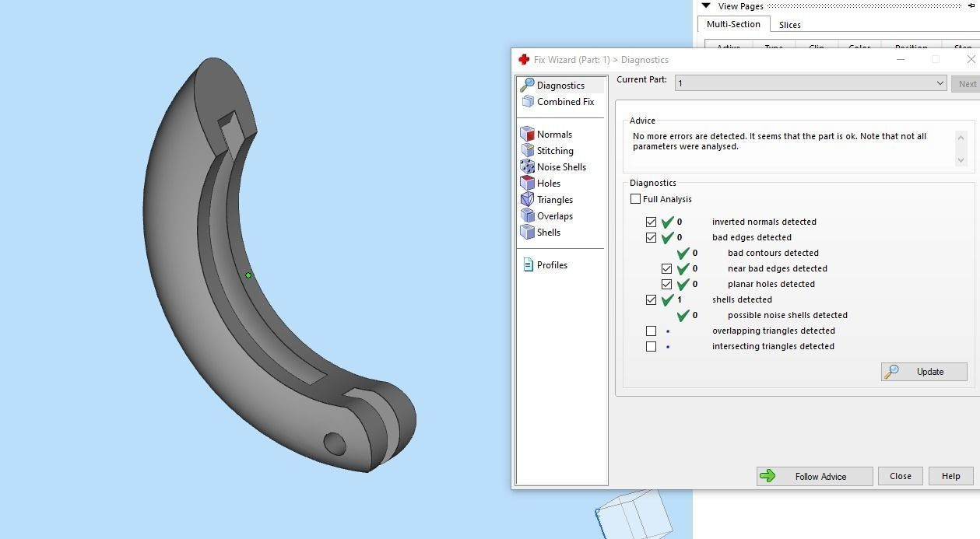Screen dimensions: 980x539
Task: Click the Overlaps icon in the sidebar
Action: (x=527, y=215)
